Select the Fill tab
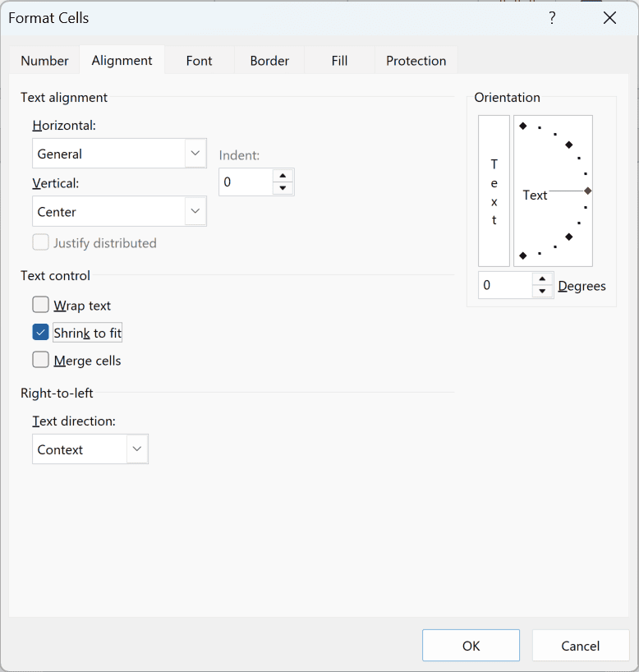Viewport: 639px width, 672px height. coord(339,61)
